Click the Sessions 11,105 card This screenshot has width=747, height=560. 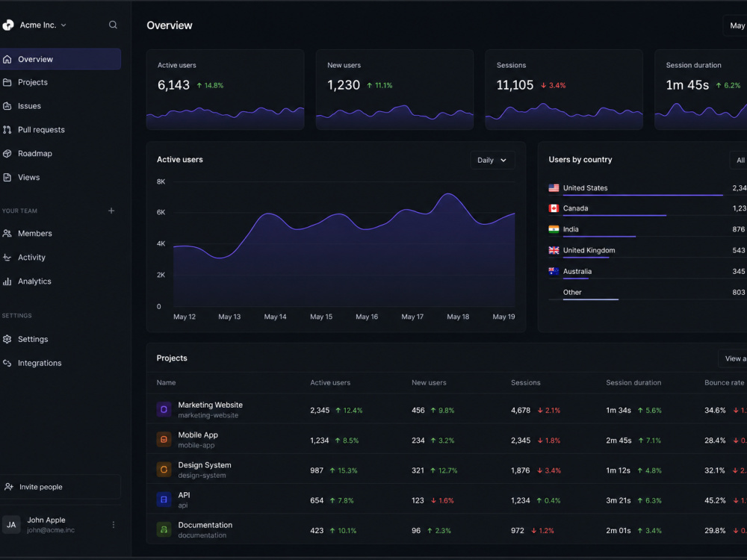click(x=564, y=90)
